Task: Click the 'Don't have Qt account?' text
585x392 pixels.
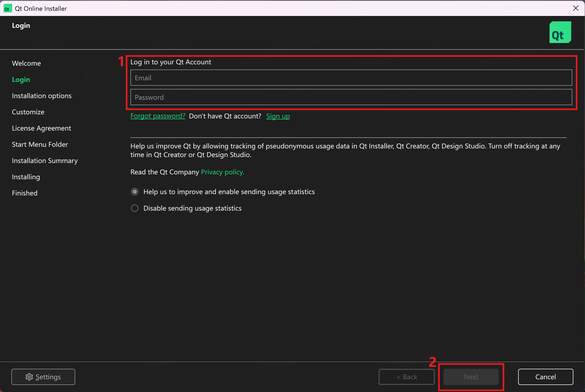Action: (225, 116)
